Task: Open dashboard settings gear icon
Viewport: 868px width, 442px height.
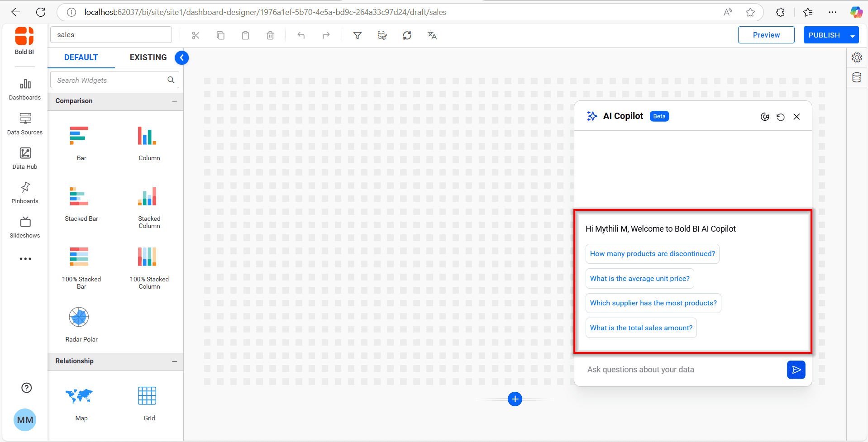Action: pyautogui.click(x=857, y=57)
